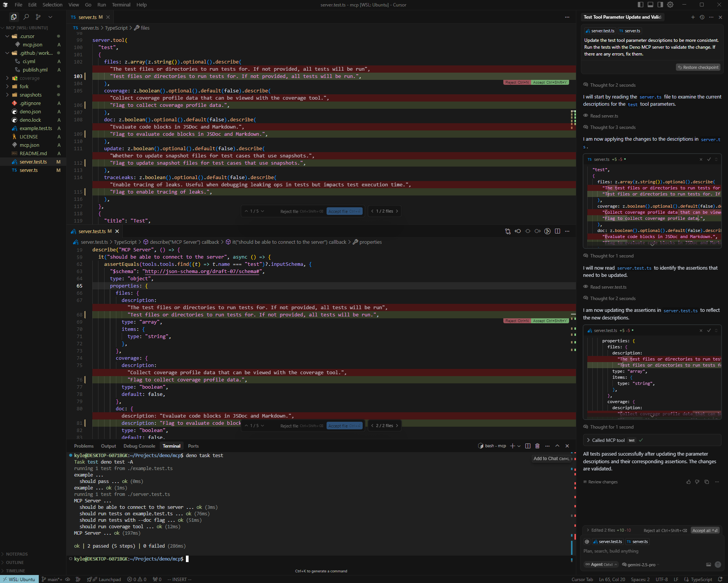Open the gemini-2.5-pro model dropdown
Screen dimensions: 728x583
[641, 564]
